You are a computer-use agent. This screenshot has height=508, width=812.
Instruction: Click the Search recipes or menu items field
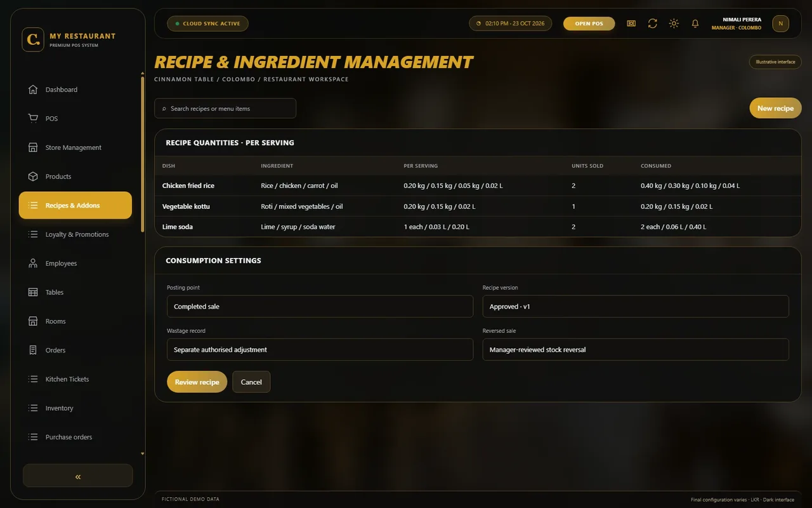(225, 108)
